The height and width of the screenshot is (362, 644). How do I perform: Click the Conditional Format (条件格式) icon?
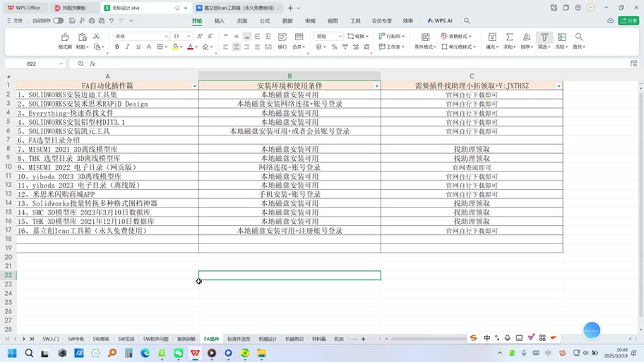coord(426,37)
